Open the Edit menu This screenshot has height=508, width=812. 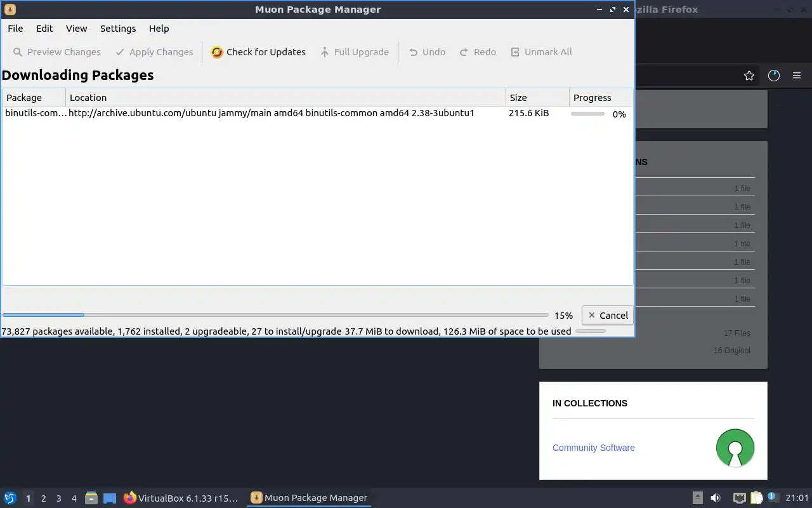[44, 29]
